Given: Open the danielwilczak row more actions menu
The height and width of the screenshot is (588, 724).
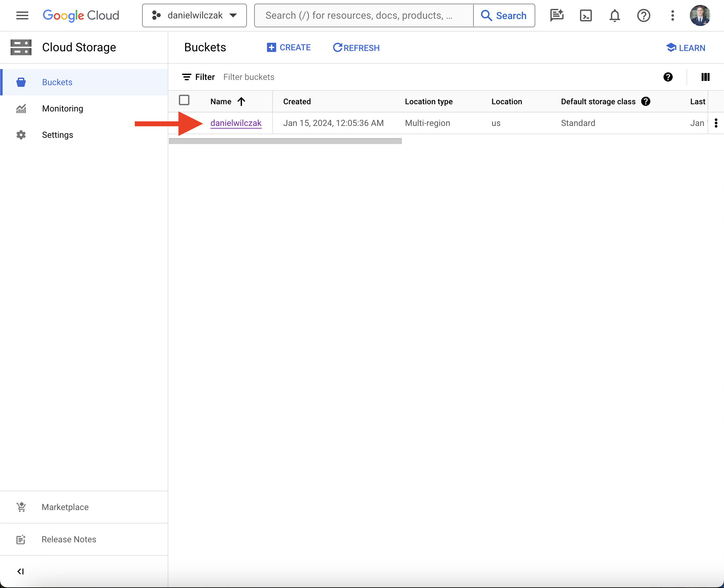Looking at the screenshot, I should (x=716, y=123).
